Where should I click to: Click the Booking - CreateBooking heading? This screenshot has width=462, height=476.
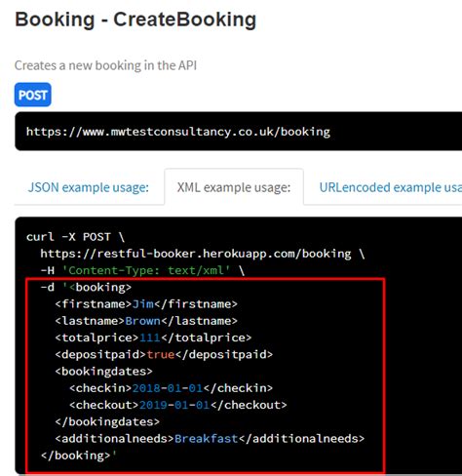tap(135, 20)
